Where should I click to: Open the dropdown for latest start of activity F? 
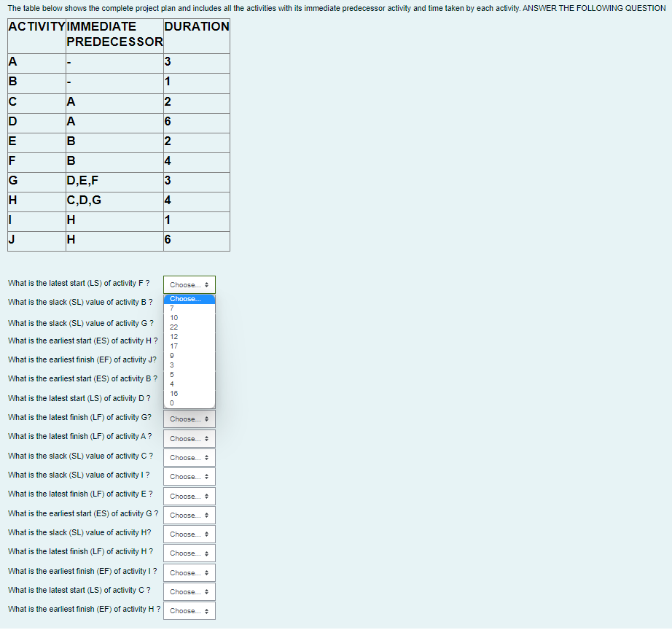(x=189, y=284)
